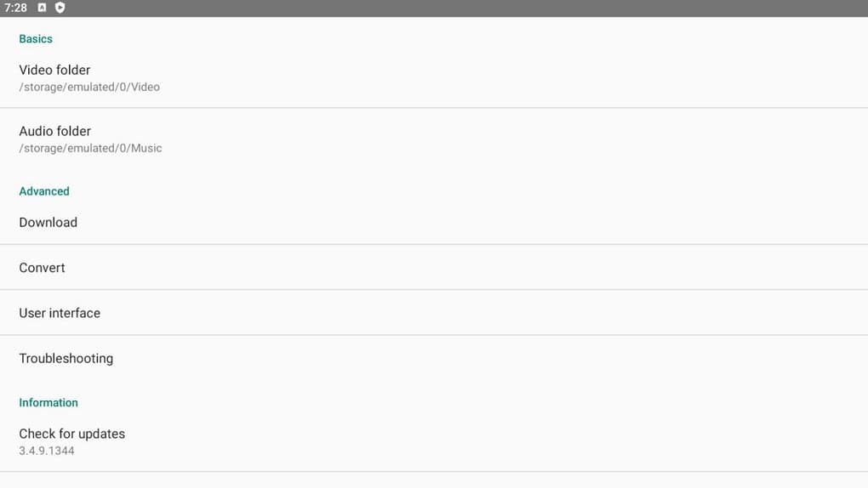The height and width of the screenshot is (488, 868).
Task: Click the version number 3.4.9.1344
Action: (x=47, y=451)
